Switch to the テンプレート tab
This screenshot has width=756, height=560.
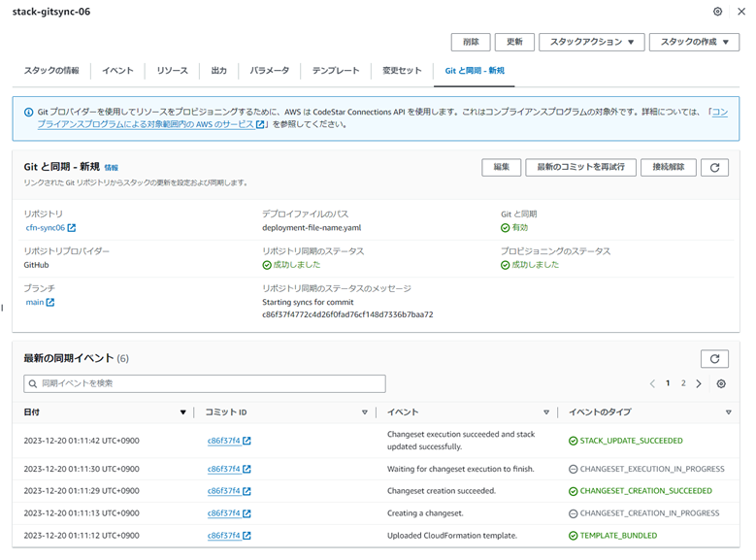(x=336, y=71)
